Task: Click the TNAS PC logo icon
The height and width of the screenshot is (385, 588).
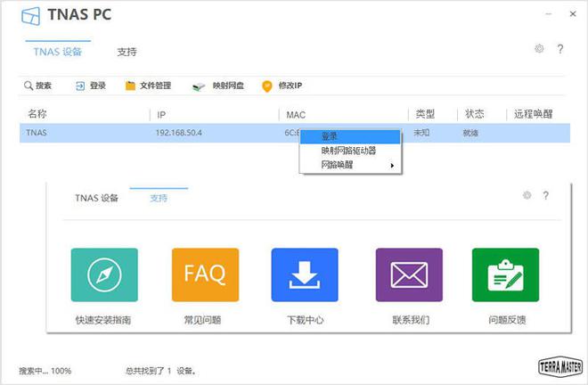Action: (30, 16)
